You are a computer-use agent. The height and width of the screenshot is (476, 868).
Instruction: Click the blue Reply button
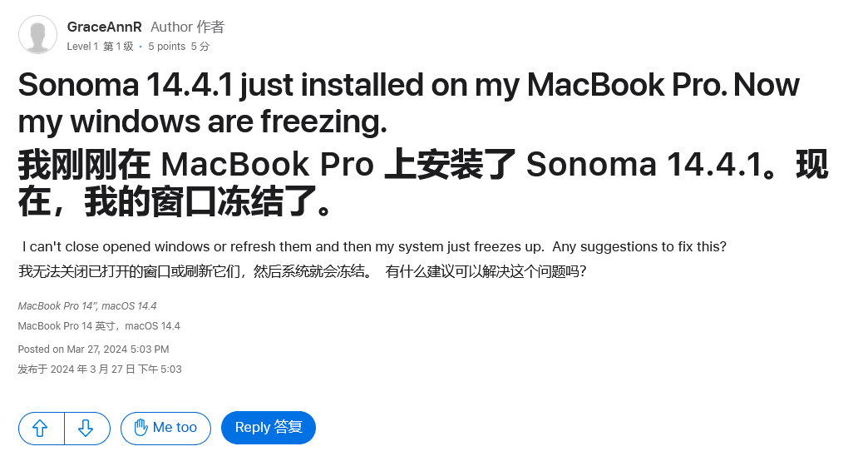click(x=268, y=428)
